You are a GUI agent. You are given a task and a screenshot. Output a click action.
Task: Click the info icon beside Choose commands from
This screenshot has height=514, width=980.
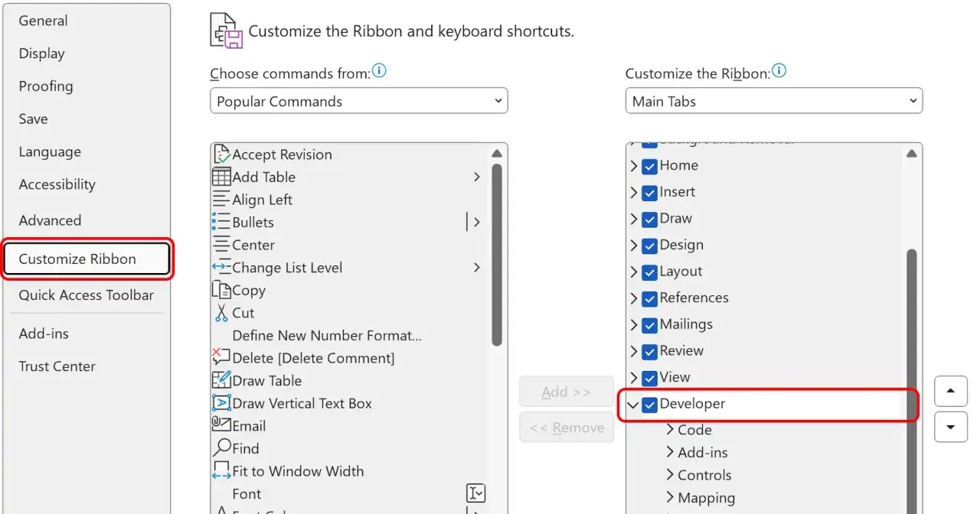379,71
